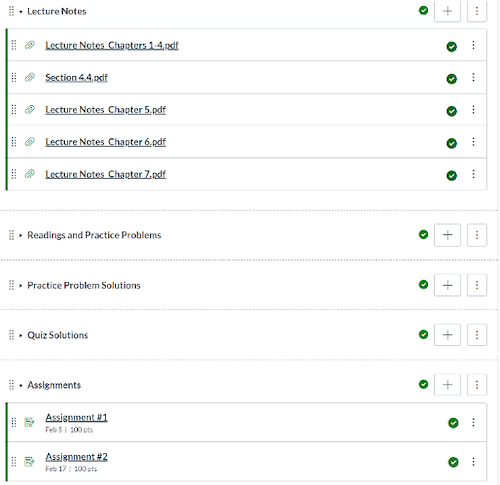This screenshot has width=500, height=485.
Task: Click 'Feb 5 | 100 pts' under Assignment #1
Action: pyautogui.click(x=69, y=430)
